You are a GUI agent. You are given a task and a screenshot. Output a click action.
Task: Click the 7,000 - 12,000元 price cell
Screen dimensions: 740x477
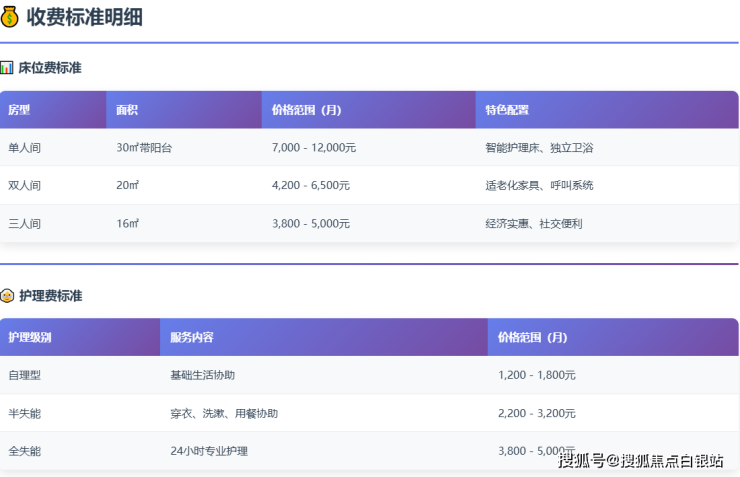(314, 148)
